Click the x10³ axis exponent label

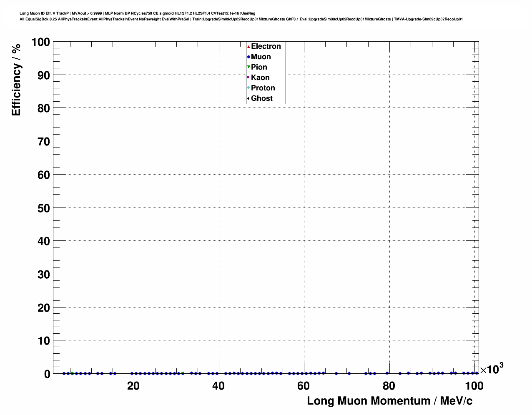click(x=491, y=369)
